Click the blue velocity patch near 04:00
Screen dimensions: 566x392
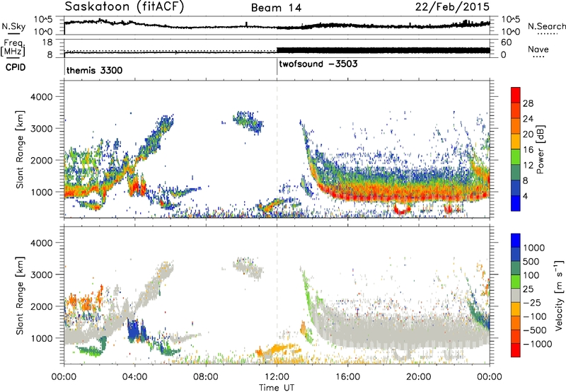134,330
